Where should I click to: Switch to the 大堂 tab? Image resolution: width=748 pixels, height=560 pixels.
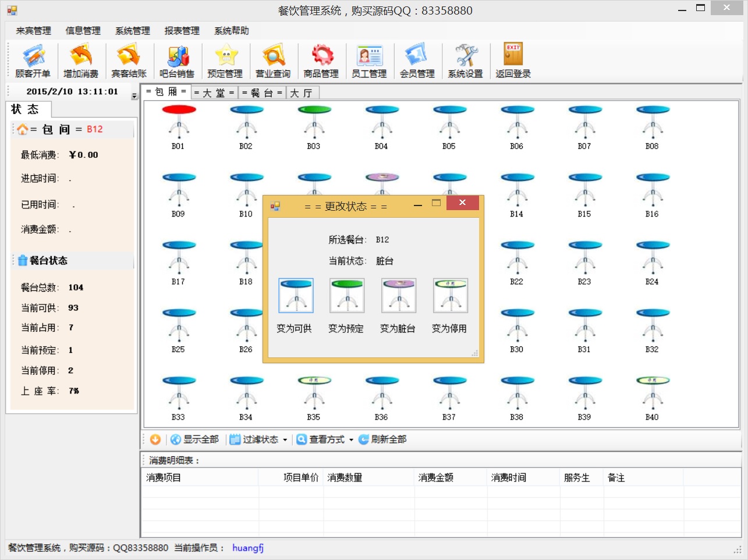(x=214, y=93)
